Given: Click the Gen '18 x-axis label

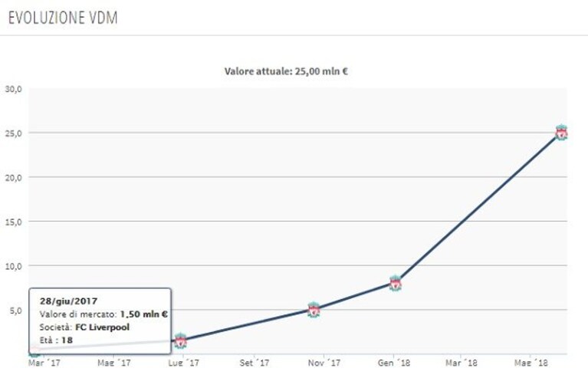Looking at the screenshot, I should (x=394, y=363).
